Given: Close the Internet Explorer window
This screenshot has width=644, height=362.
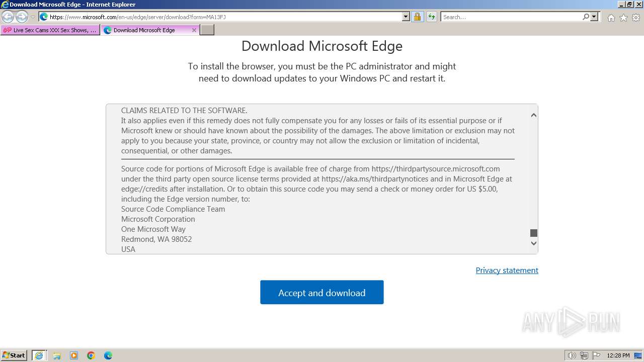Looking at the screenshot, I should [x=639, y=5].
